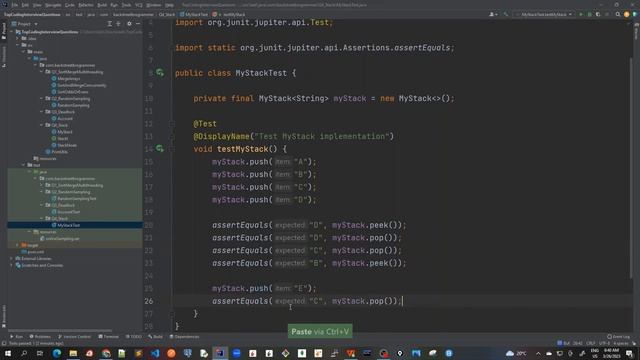Image resolution: width=640 pixels, height=360 pixels.
Task: Click MyStackTest breadcrumb in navigation bar
Action: [193, 14]
